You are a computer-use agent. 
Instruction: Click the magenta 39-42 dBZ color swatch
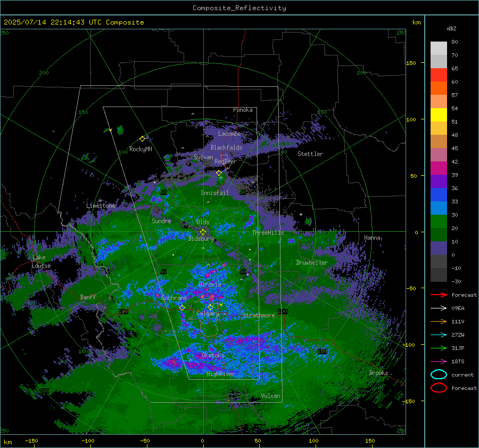point(439,168)
